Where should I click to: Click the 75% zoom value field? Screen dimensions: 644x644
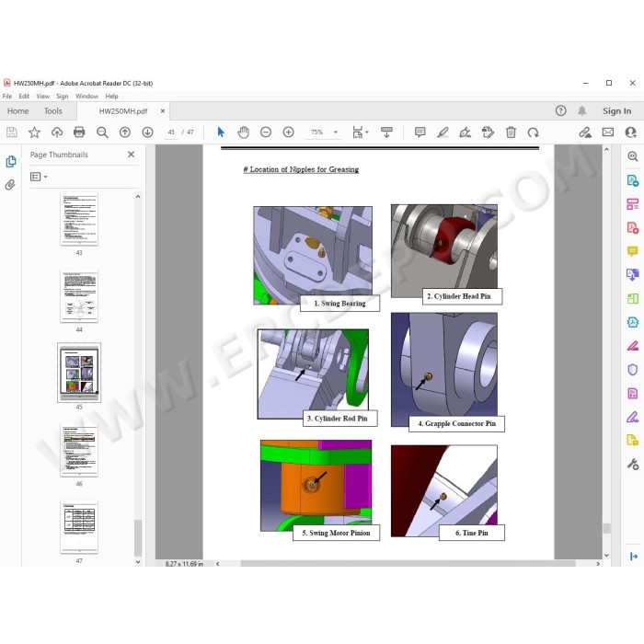coord(317,132)
